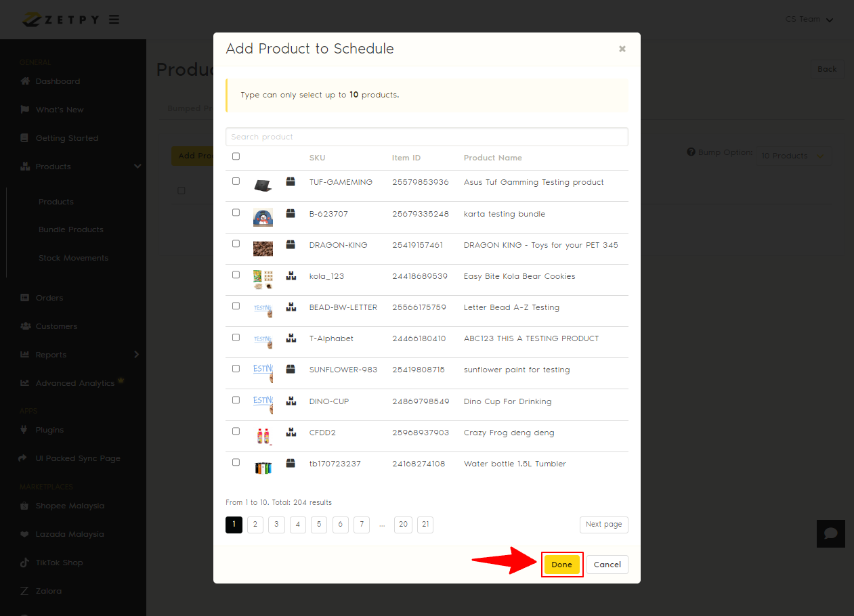The width and height of the screenshot is (854, 616).
Task: Click the Orders sidebar icon
Action: 25,298
